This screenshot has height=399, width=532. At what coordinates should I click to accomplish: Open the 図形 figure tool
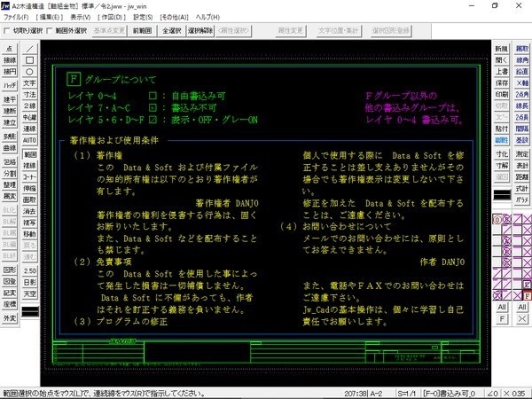click(10, 270)
